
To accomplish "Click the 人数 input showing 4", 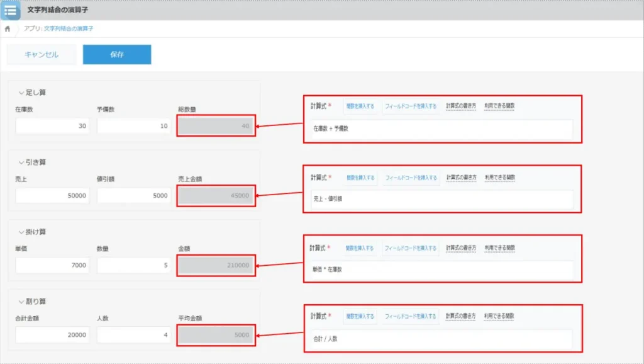I will [134, 334].
